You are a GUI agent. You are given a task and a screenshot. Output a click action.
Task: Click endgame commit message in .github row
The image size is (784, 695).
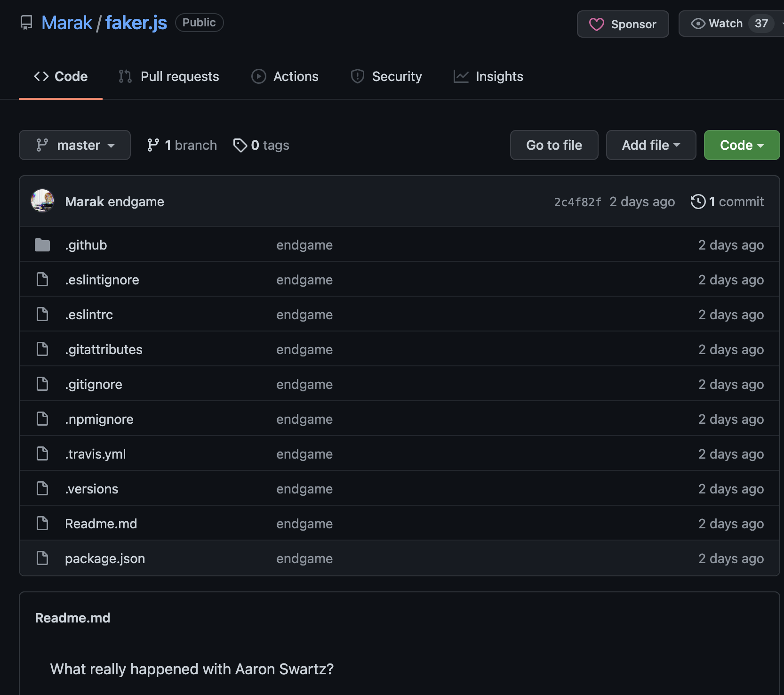point(304,245)
